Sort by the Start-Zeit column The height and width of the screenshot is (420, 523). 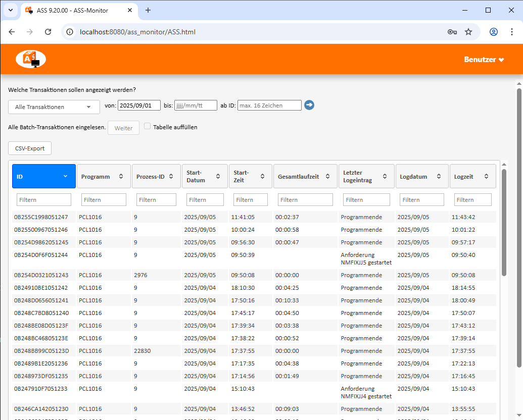coord(251,176)
